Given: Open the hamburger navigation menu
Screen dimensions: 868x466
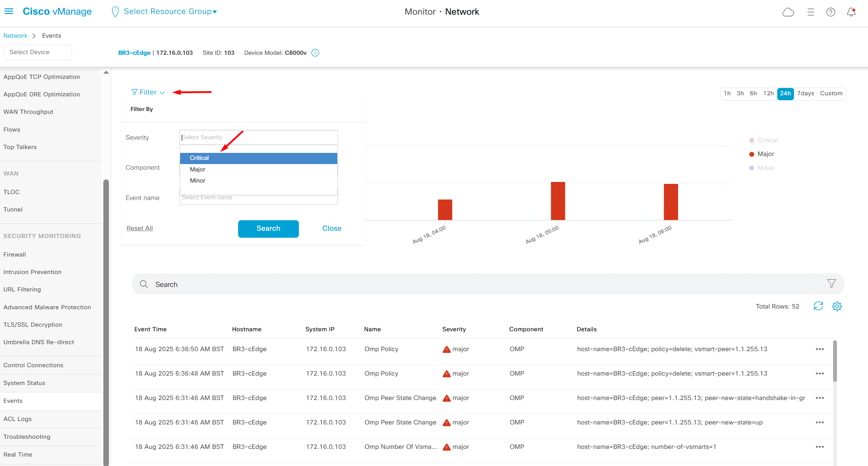Looking at the screenshot, I should click(x=9, y=12).
